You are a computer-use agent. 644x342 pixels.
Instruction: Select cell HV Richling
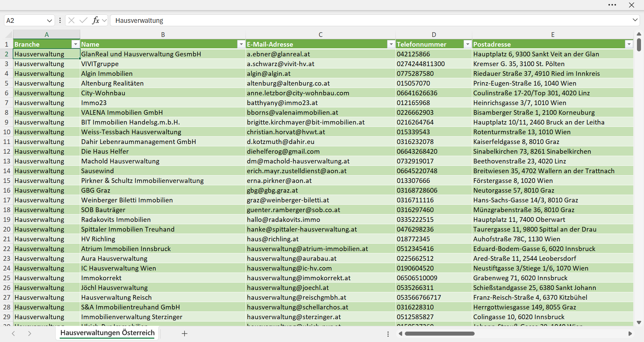click(x=163, y=239)
